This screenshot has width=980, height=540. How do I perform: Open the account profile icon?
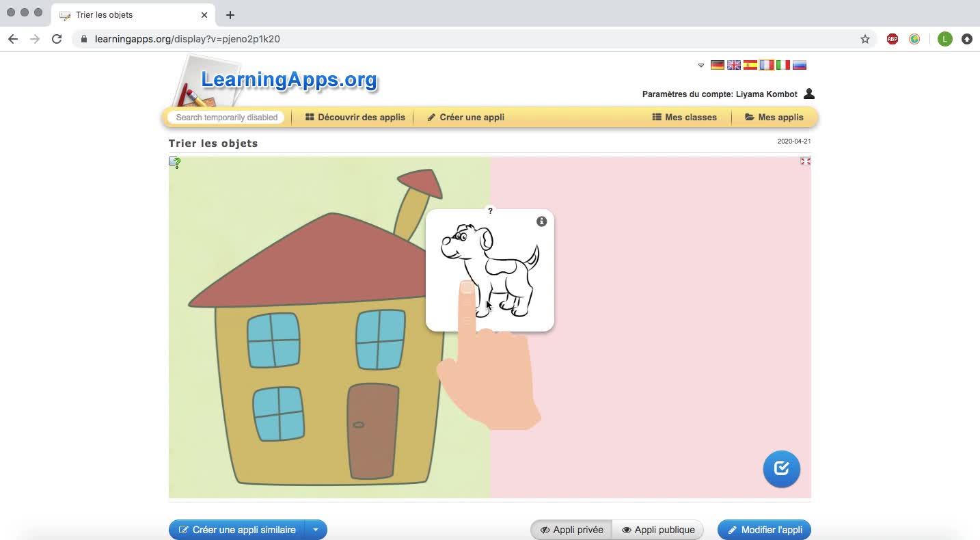pyautogui.click(x=809, y=94)
